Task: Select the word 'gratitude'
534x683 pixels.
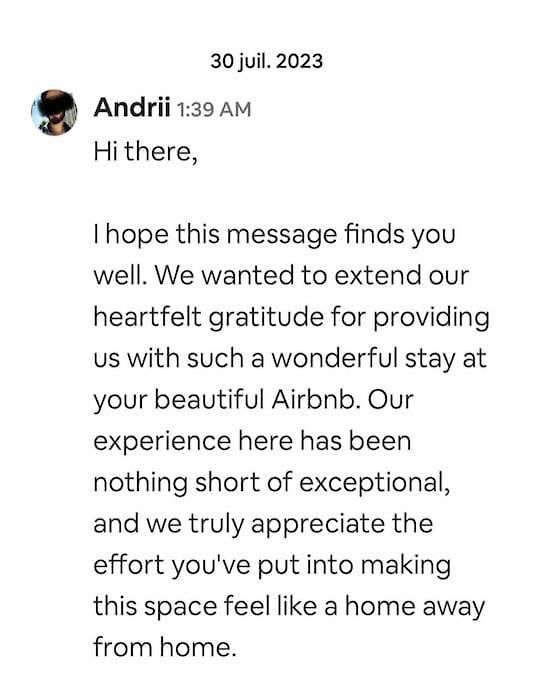Action: click(266, 318)
